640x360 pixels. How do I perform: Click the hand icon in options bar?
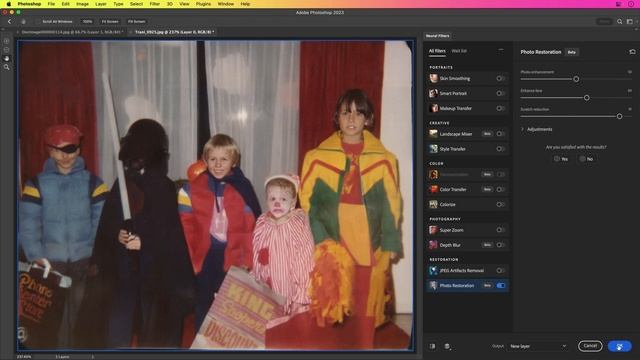pyautogui.click(x=24, y=21)
